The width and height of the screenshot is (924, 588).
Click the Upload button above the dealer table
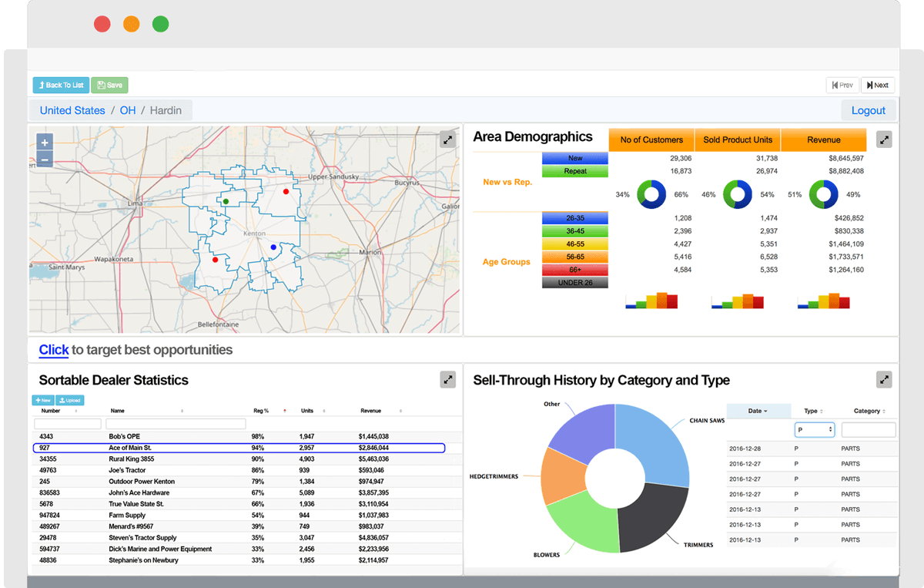(70, 400)
